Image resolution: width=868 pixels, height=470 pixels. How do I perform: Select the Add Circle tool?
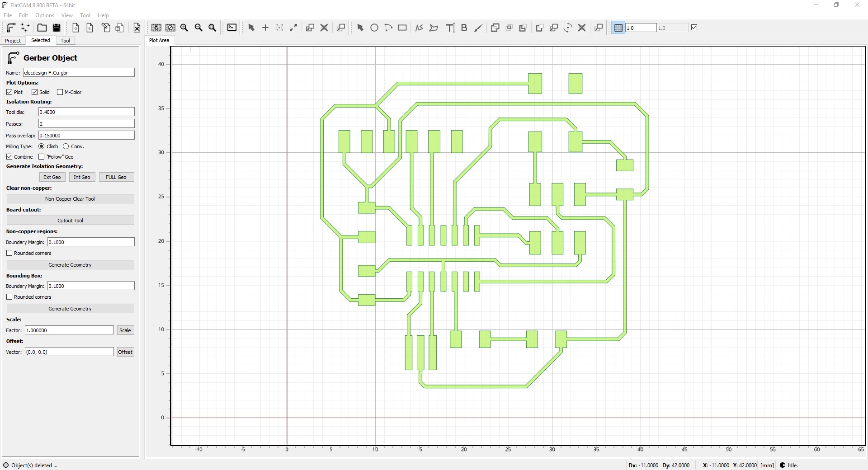[374, 28]
